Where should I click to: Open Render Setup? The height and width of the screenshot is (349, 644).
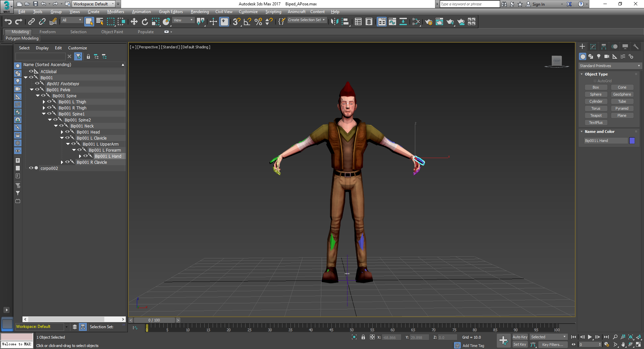click(x=429, y=22)
